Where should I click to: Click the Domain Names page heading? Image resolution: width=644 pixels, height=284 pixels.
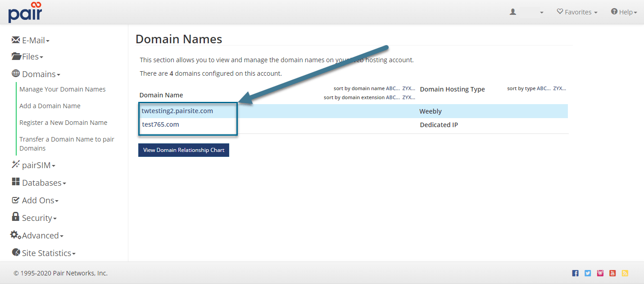pos(179,39)
